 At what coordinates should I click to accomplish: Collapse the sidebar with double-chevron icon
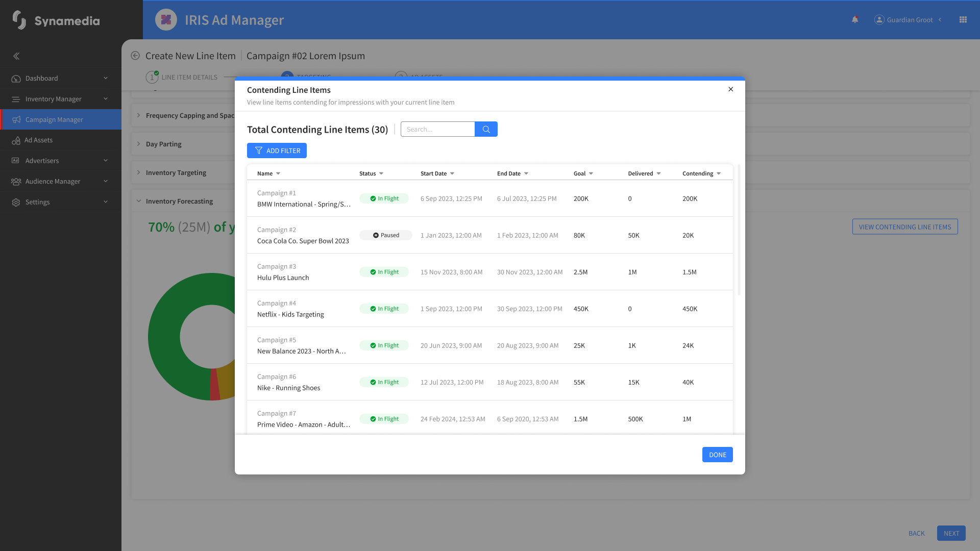point(16,56)
